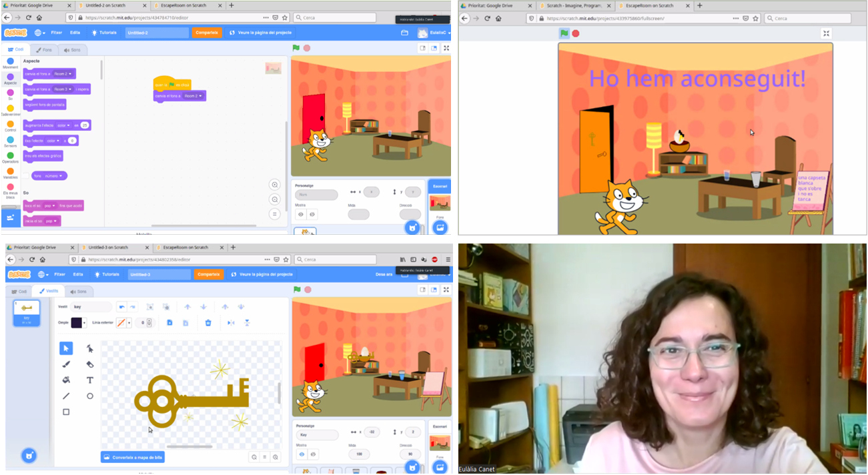This screenshot has width=868, height=475.
Task: Click the undo arrow in the costume editor
Action: (121, 307)
